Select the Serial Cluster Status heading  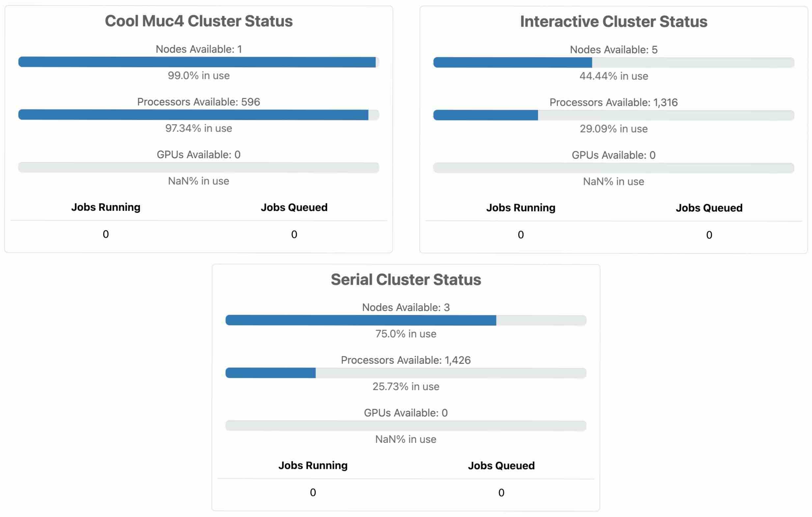click(406, 279)
